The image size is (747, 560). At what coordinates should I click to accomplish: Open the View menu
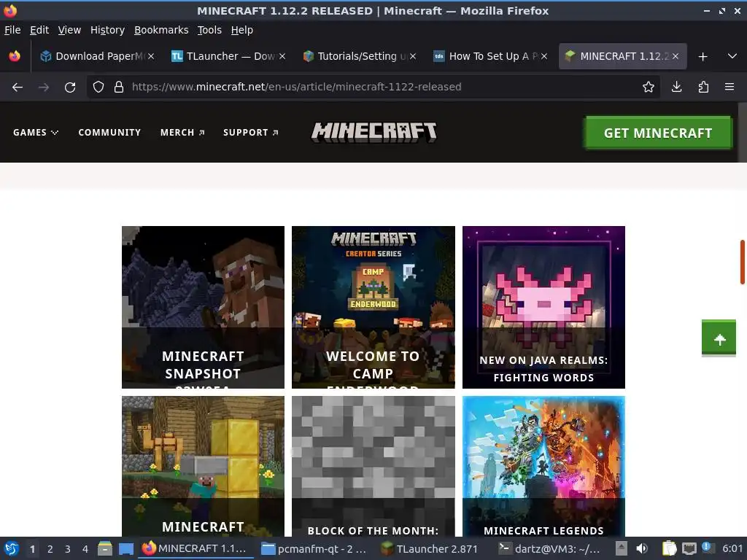(69, 30)
